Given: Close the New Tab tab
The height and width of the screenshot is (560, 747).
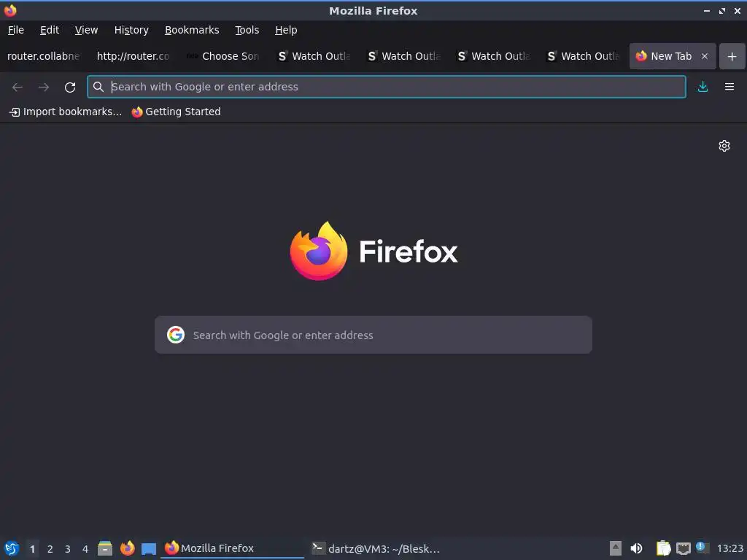Looking at the screenshot, I should (705, 56).
